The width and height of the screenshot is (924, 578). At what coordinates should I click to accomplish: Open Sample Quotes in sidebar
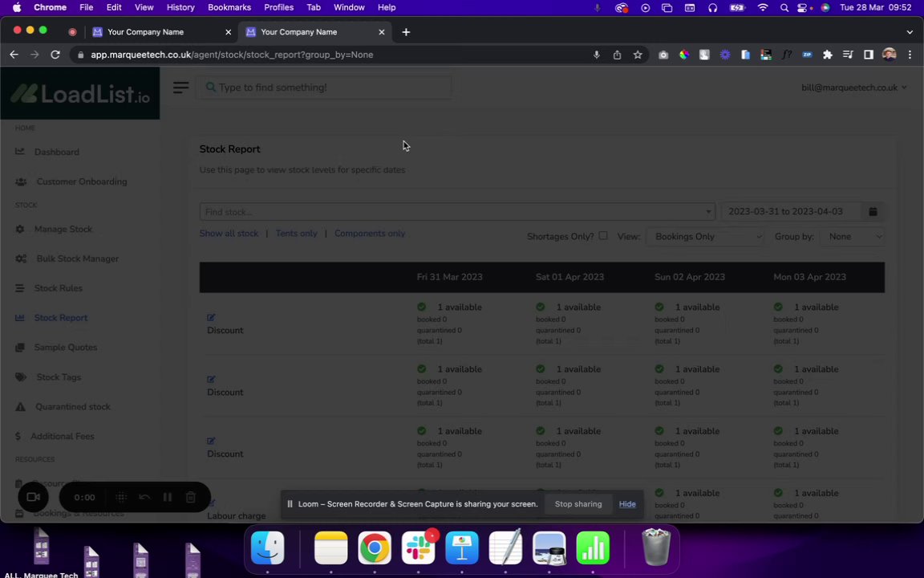pyautogui.click(x=66, y=348)
